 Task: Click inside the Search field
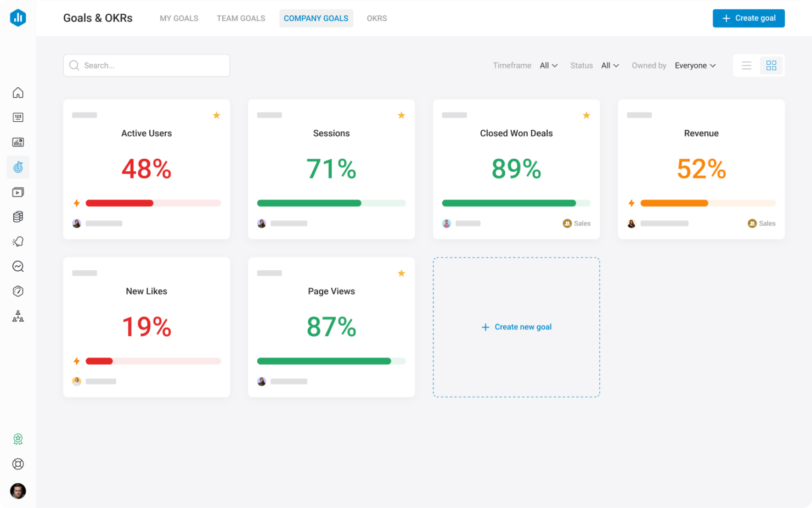click(x=146, y=65)
